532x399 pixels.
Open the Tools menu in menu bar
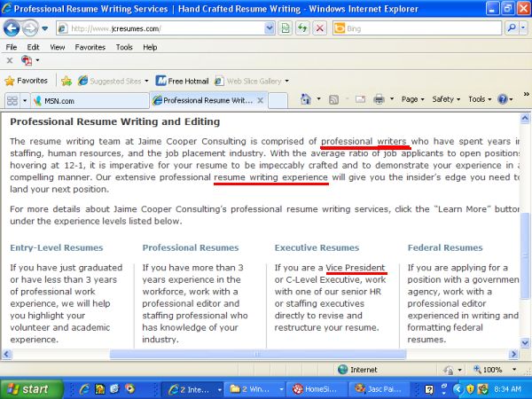click(x=124, y=47)
